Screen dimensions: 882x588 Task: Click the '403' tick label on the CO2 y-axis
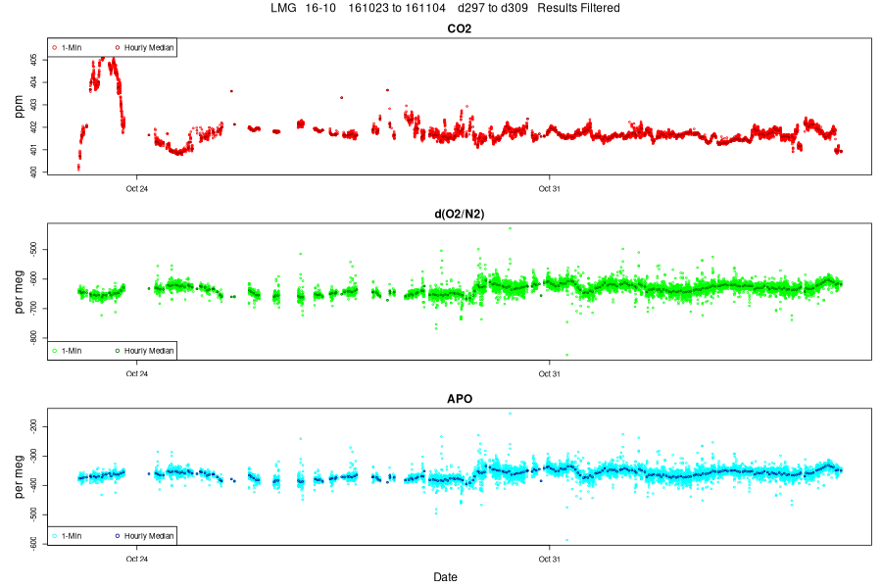pos(34,105)
